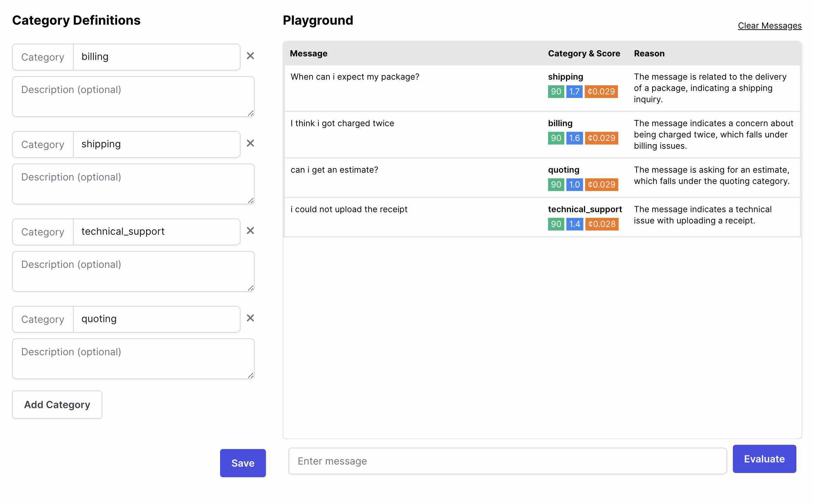Select the 'I think i got charged twice' message
This screenshot has height=504, width=814.
(x=342, y=123)
